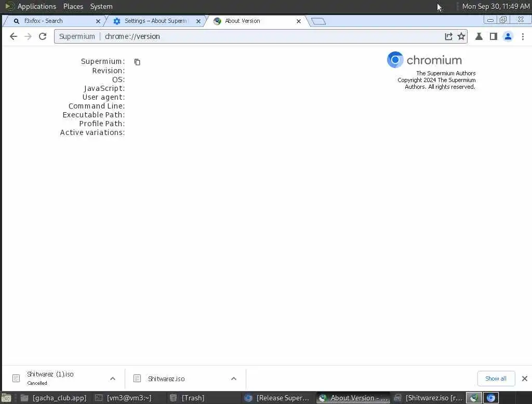Viewport: 532px width, 404px height.
Task: Click the browser back arrow
Action: [x=13, y=36]
